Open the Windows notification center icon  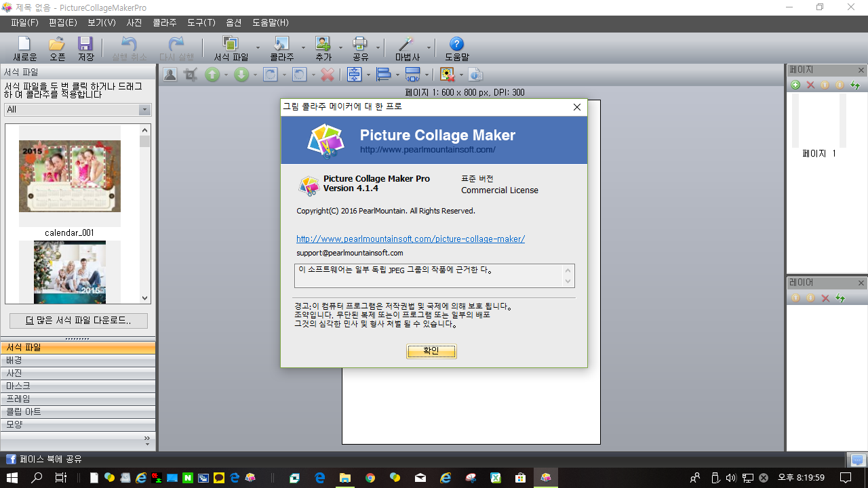tap(846, 478)
